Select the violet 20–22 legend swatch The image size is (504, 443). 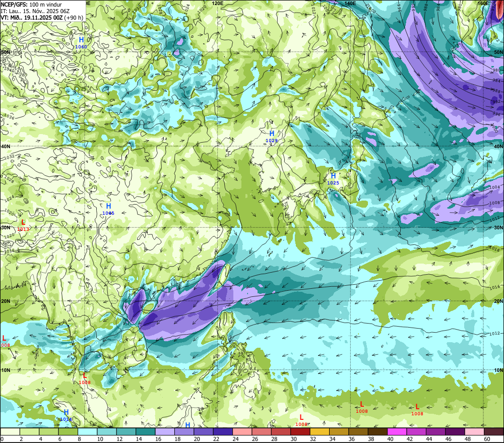204,431
